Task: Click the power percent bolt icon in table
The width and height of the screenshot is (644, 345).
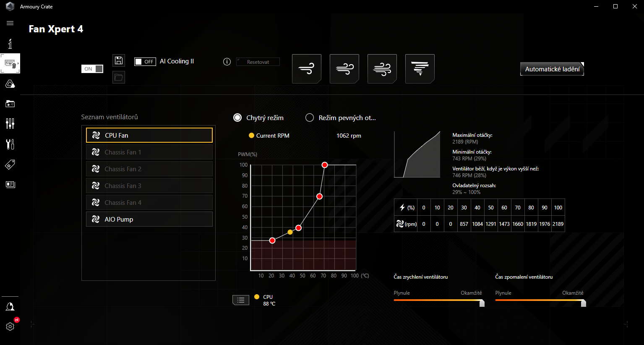Action: pos(402,207)
